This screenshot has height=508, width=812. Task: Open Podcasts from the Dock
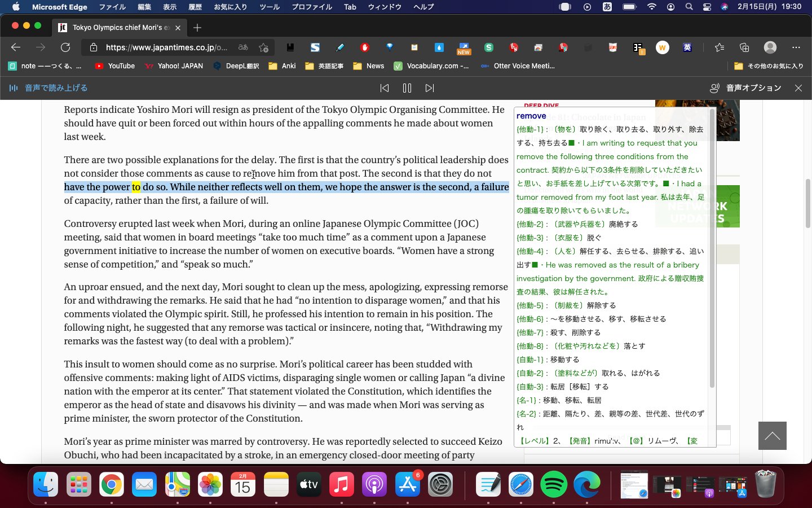click(374, 484)
